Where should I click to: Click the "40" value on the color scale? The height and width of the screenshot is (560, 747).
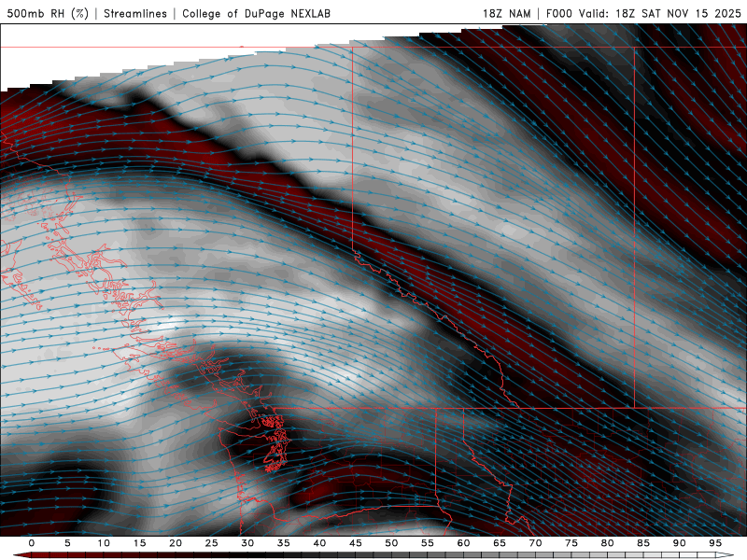point(319,543)
